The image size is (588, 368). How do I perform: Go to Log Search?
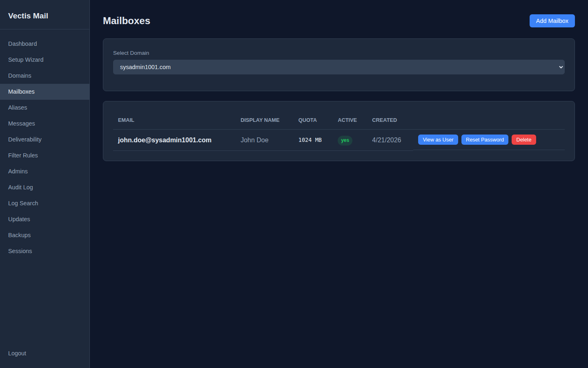pos(45,203)
